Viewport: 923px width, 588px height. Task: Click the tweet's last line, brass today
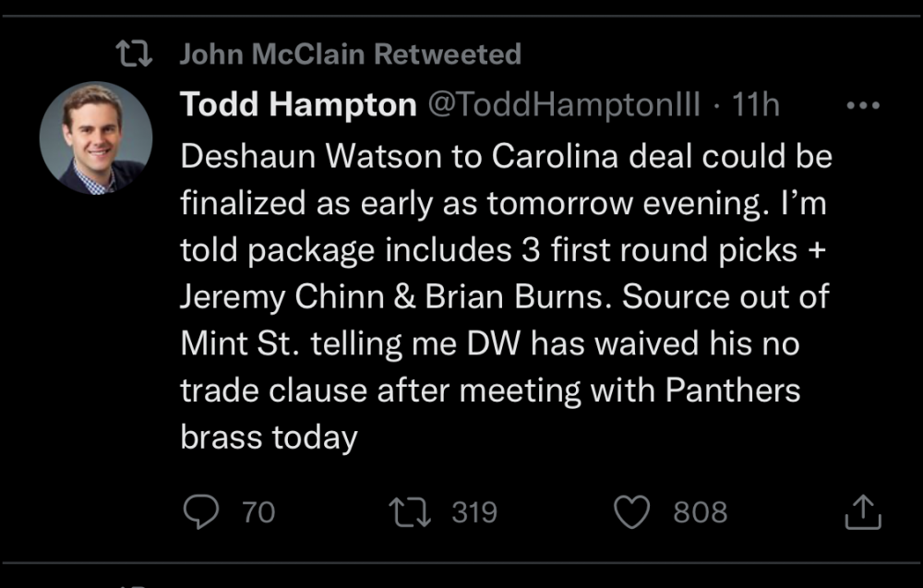(x=269, y=438)
